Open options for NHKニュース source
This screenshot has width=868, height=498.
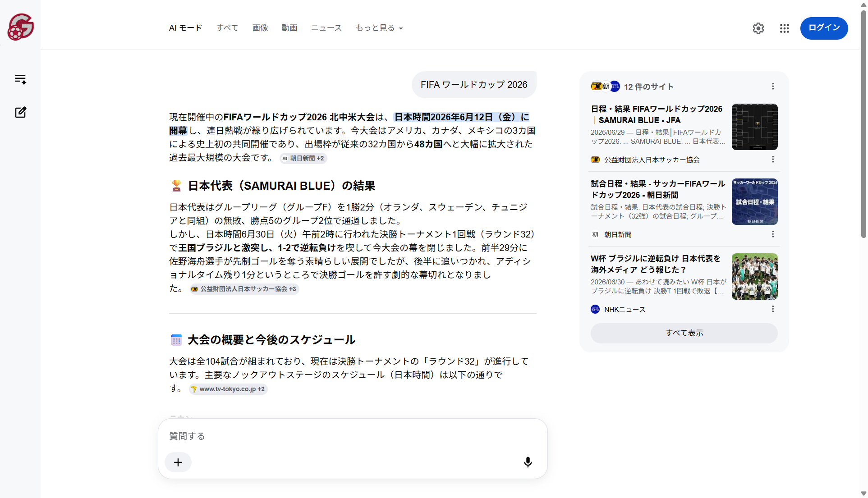click(x=773, y=309)
